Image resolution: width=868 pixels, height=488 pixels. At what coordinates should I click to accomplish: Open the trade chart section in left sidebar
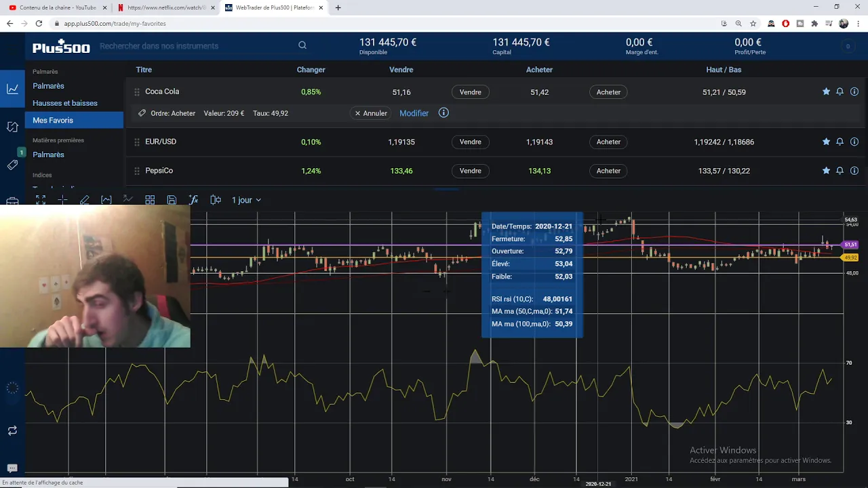(12, 89)
